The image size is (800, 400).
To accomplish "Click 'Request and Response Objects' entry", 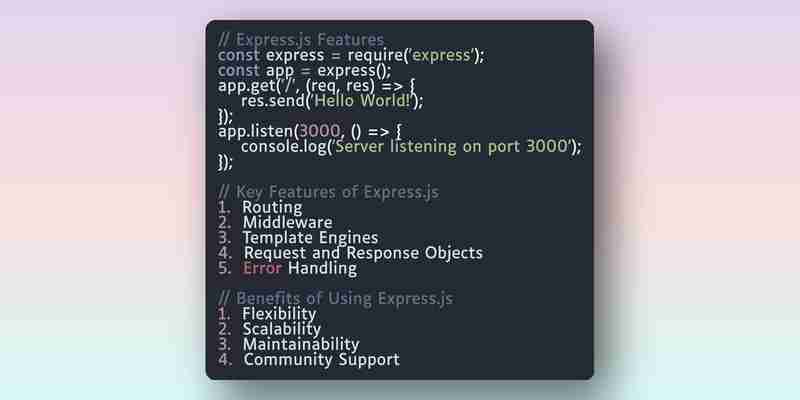I will pos(363,253).
